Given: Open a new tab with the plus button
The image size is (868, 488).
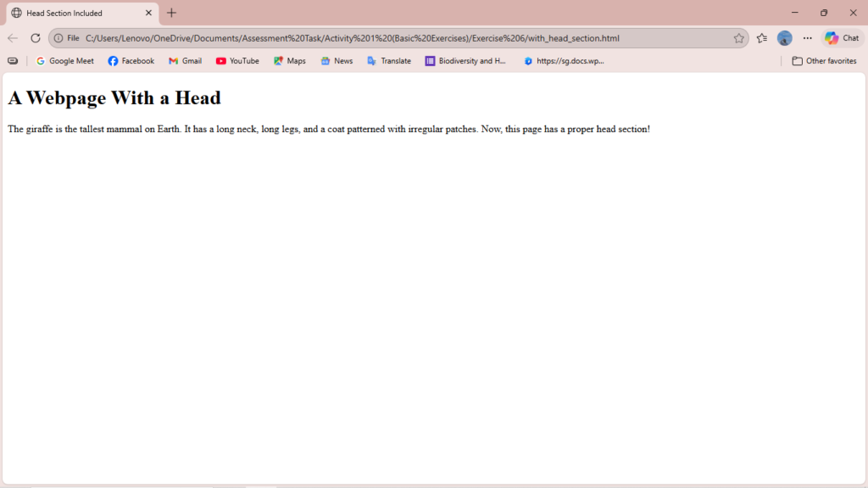Looking at the screenshot, I should pyautogui.click(x=172, y=13).
